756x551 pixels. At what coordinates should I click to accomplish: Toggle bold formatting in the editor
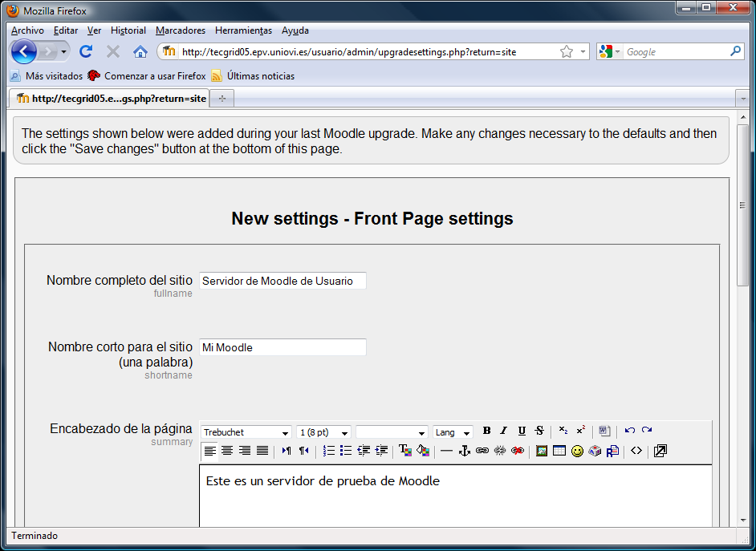point(486,431)
